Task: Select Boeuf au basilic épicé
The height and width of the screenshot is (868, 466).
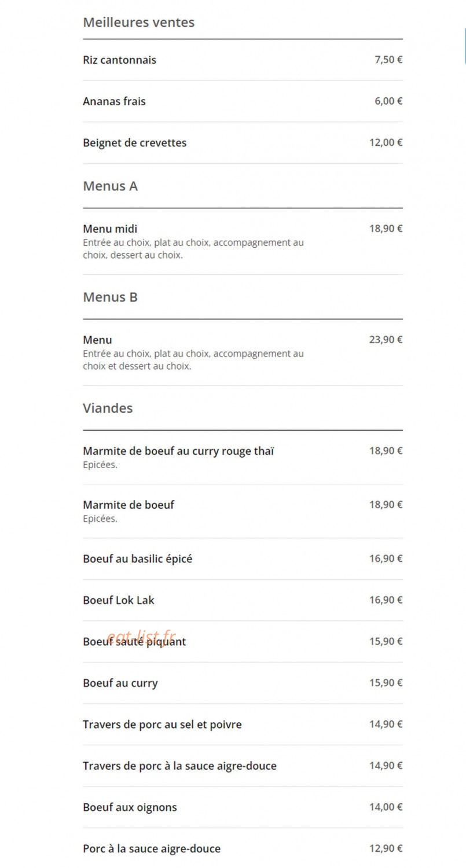Action: tap(243, 559)
